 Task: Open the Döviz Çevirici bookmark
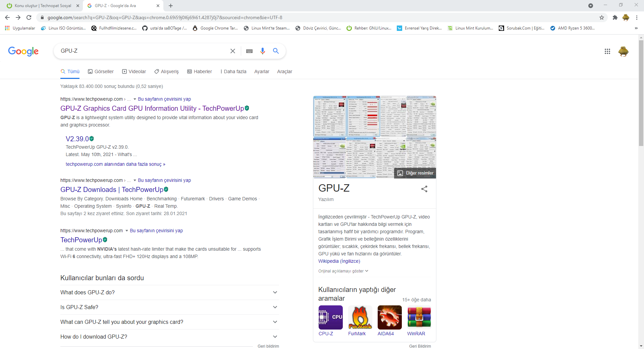tap(318, 28)
